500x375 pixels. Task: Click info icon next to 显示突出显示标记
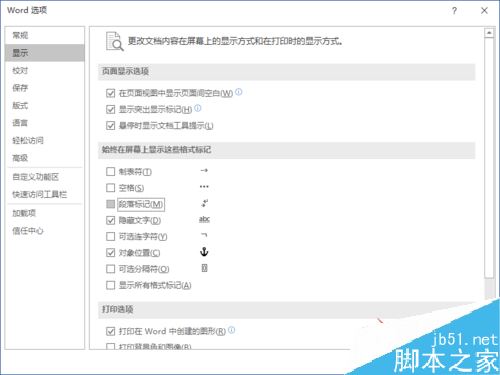click(198, 108)
